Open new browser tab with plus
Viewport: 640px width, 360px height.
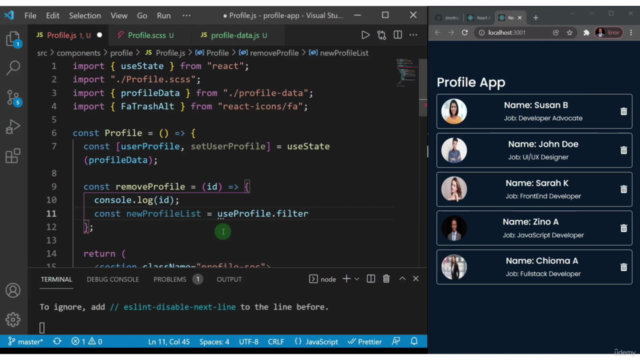click(x=536, y=18)
